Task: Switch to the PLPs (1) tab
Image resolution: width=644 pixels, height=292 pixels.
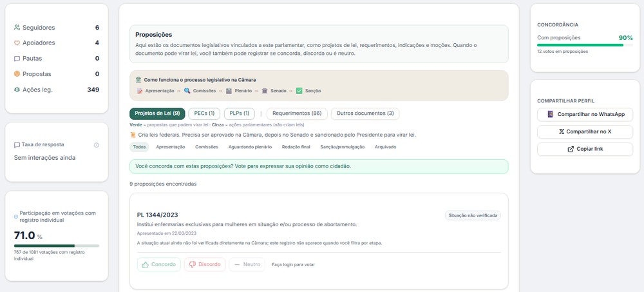Action: (239, 113)
